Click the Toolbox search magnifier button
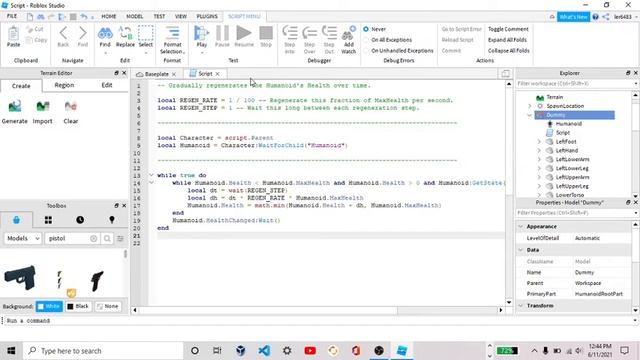 pyautogui.click(x=107, y=238)
